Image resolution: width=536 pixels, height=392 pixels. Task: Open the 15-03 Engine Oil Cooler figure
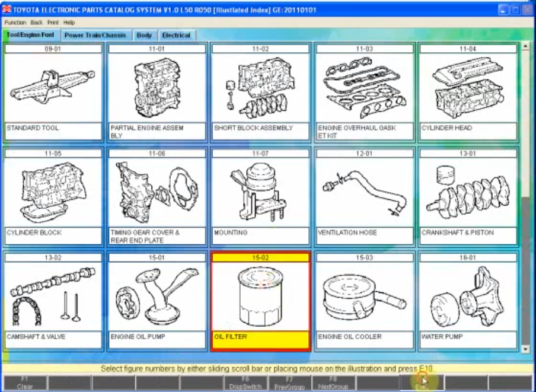click(x=365, y=301)
